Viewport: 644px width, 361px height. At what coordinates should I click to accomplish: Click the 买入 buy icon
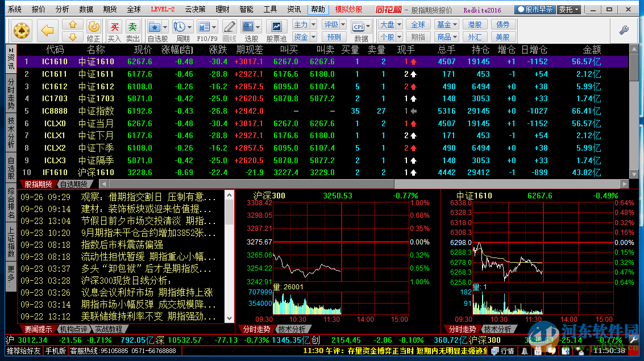click(114, 27)
